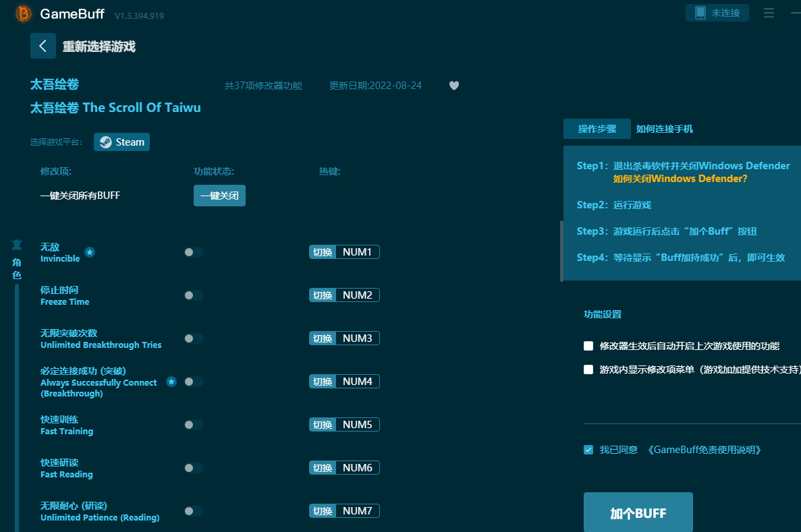Click the 停止时间 Freeze Time label
This screenshot has width=801, height=532.
point(65,295)
